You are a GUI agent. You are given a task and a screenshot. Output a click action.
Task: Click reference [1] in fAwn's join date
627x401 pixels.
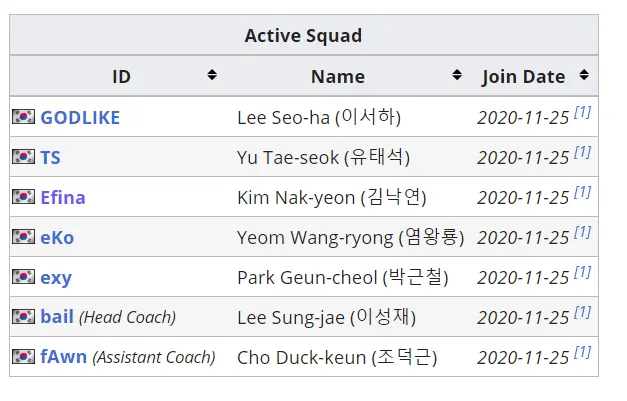(x=582, y=353)
